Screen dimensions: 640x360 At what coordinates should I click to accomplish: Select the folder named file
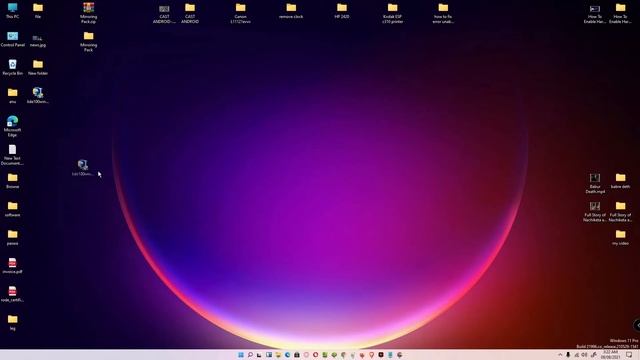tap(38, 11)
